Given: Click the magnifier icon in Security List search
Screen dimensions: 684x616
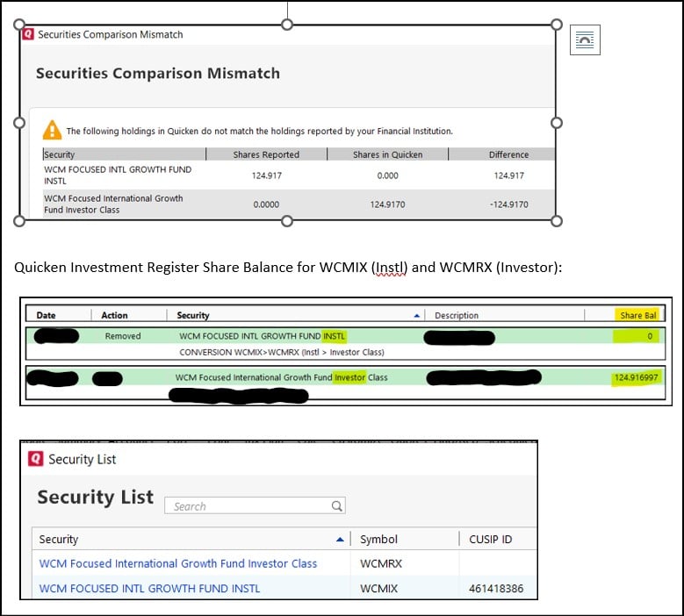Looking at the screenshot, I should pyautogui.click(x=336, y=505).
